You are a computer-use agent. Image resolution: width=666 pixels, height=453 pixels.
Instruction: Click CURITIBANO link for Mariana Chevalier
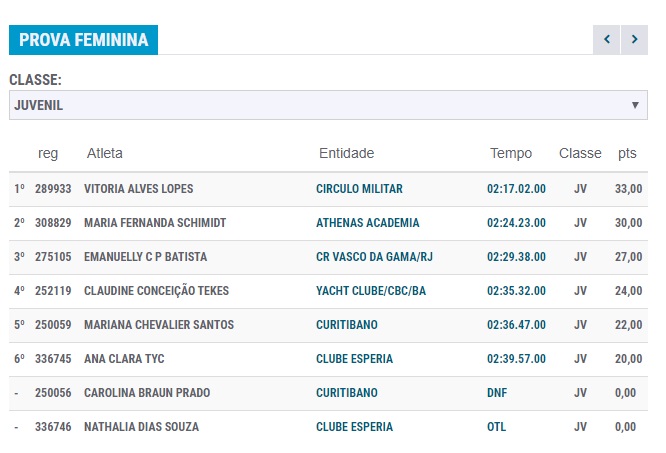[x=346, y=325]
